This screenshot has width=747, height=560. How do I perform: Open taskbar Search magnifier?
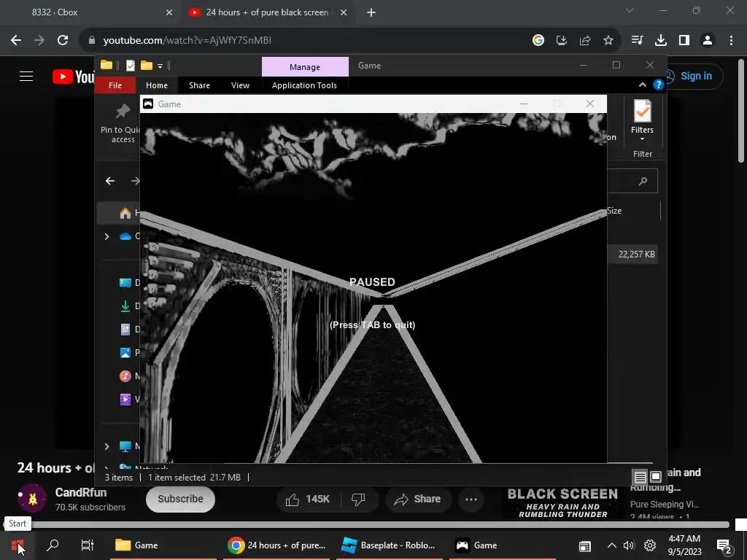pyautogui.click(x=53, y=545)
